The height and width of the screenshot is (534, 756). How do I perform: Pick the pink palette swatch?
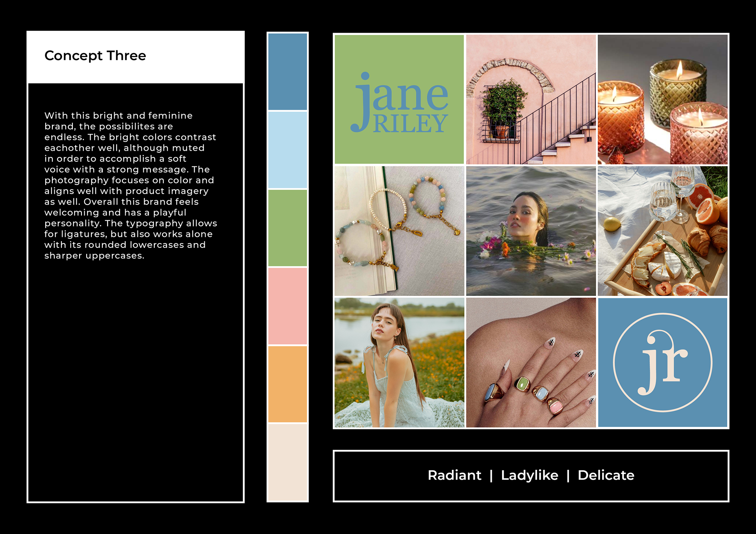click(x=287, y=306)
